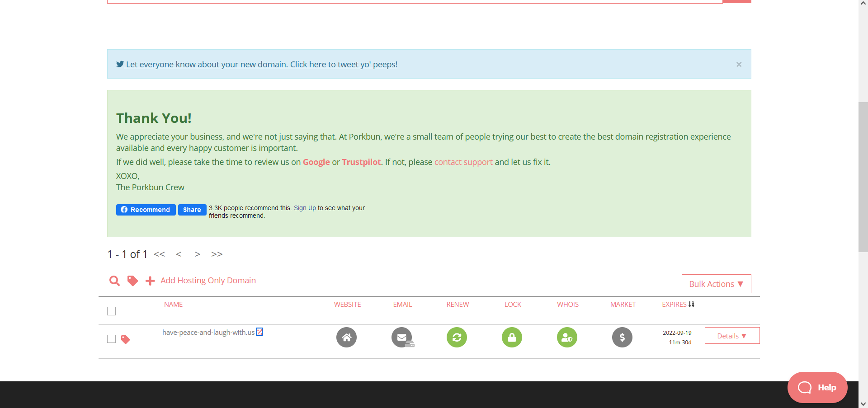Screen dimensions: 868x408
Task: Go to last page of results
Action: click(x=217, y=254)
